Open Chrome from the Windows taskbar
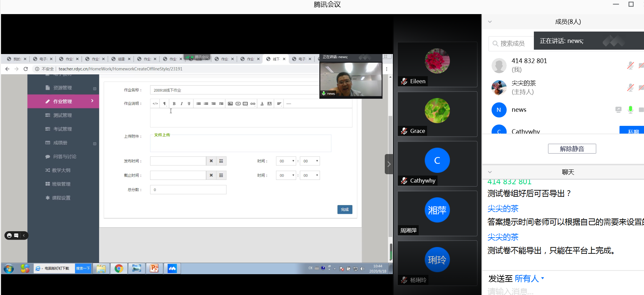Image resolution: width=644 pixels, height=295 pixels. pyautogui.click(x=119, y=268)
